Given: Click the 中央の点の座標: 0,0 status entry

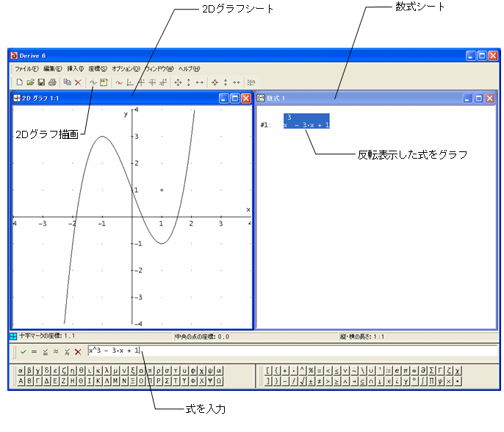Looking at the screenshot, I should click(x=202, y=336).
